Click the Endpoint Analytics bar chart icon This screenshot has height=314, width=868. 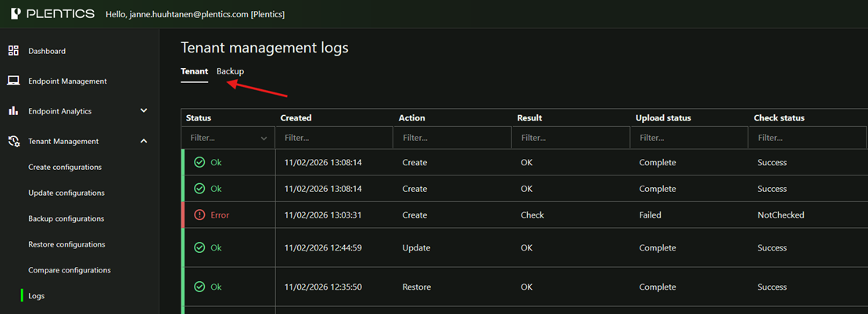point(13,111)
